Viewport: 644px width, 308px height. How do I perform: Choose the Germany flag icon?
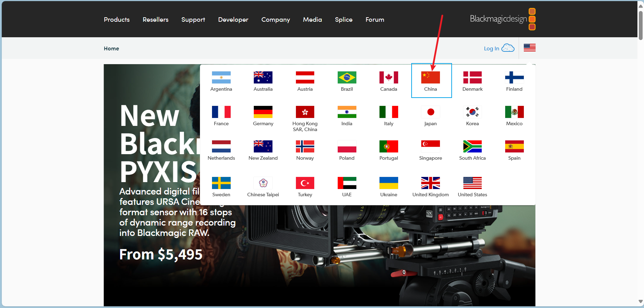coord(263,112)
